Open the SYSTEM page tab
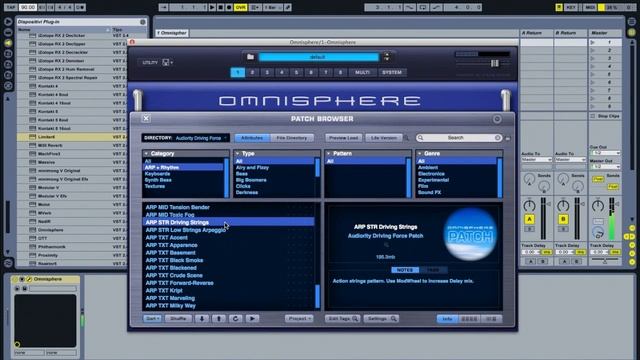The height and width of the screenshot is (360, 640). click(x=392, y=72)
